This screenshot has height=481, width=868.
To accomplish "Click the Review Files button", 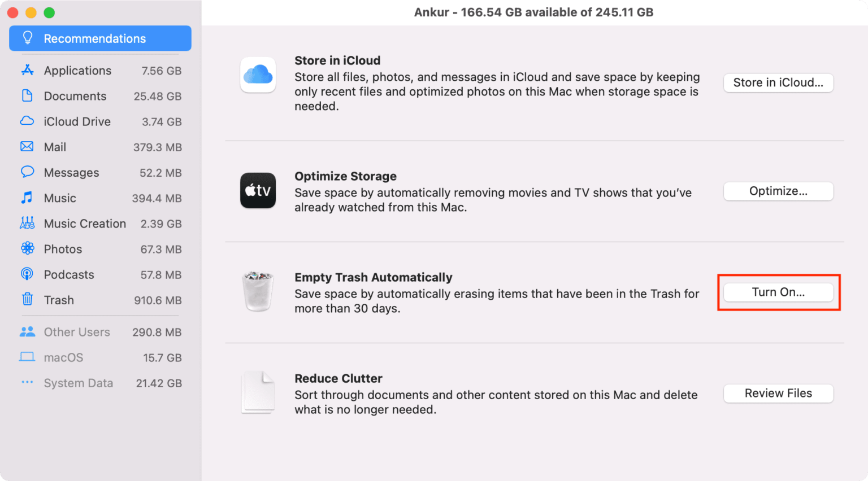I will (778, 393).
